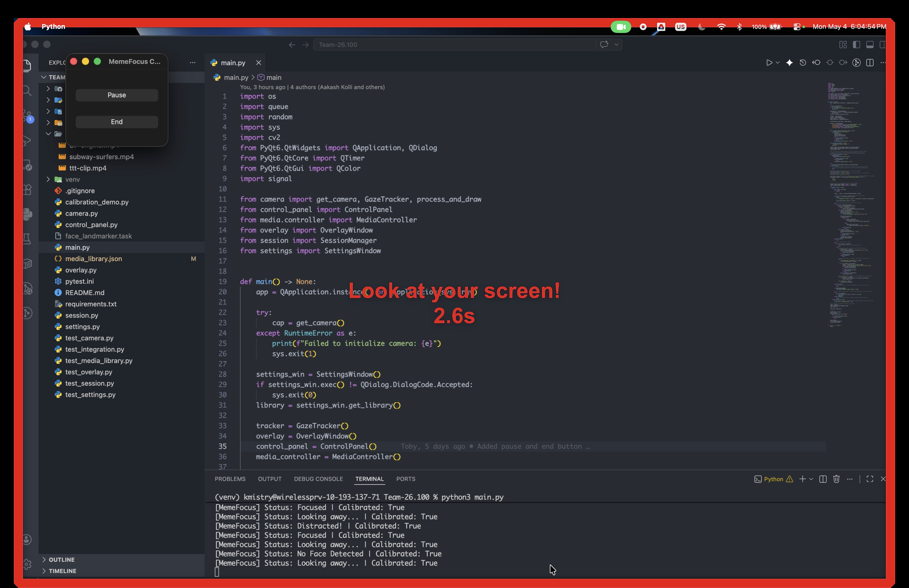
Task: Click the sparkle AI actions icon
Action: (789, 63)
